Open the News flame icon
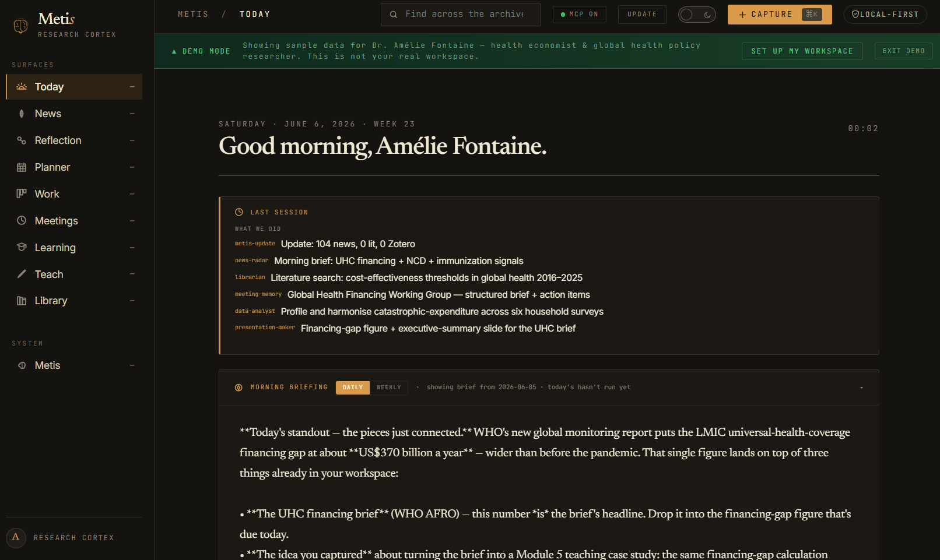Screen dimensions: 940x560 [x=22, y=114]
